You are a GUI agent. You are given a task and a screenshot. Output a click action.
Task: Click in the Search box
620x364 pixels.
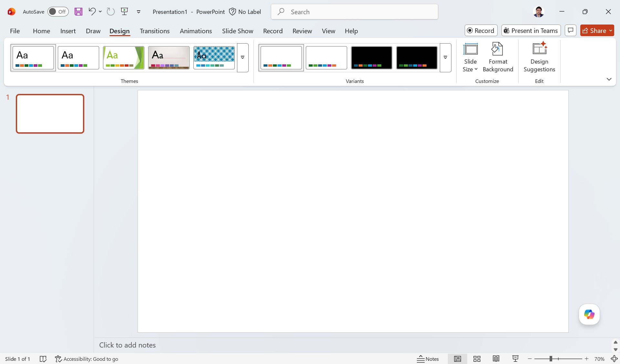click(355, 12)
